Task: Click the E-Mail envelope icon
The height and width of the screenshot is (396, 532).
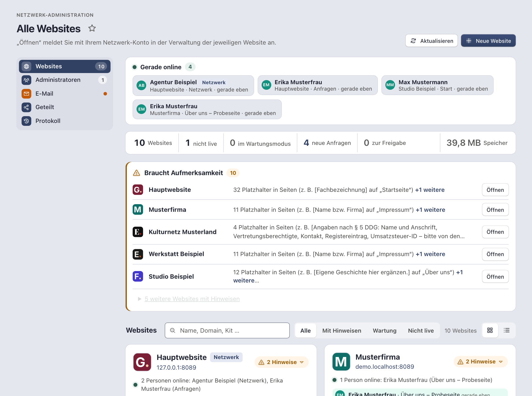Action: pyautogui.click(x=26, y=94)
